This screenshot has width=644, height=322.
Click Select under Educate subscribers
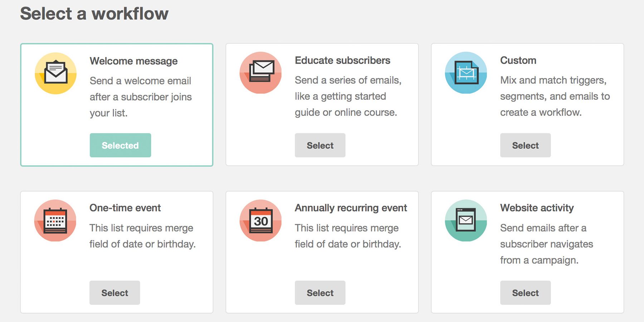(320, 145)
